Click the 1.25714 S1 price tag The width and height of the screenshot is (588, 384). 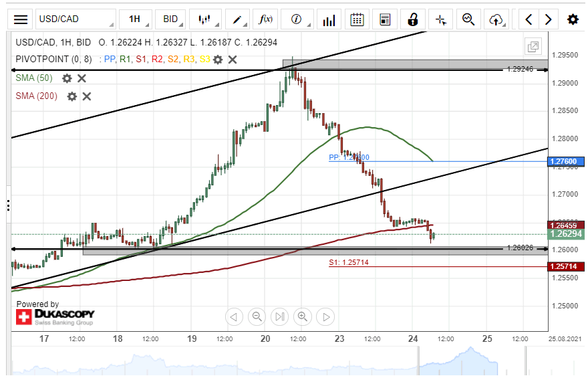tap(566, 266)
